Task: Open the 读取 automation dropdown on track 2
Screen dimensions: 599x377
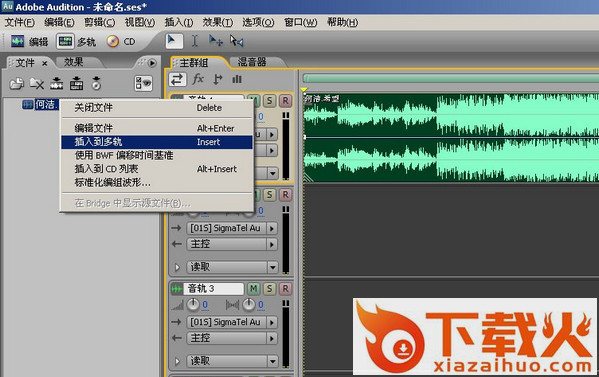Action: pos(273,267)
